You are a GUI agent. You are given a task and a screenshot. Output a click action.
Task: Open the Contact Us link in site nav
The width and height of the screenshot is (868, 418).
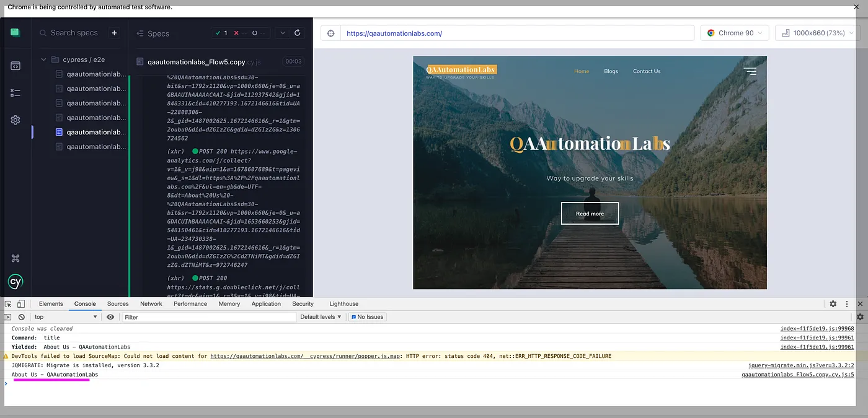[x=647, y=71]
